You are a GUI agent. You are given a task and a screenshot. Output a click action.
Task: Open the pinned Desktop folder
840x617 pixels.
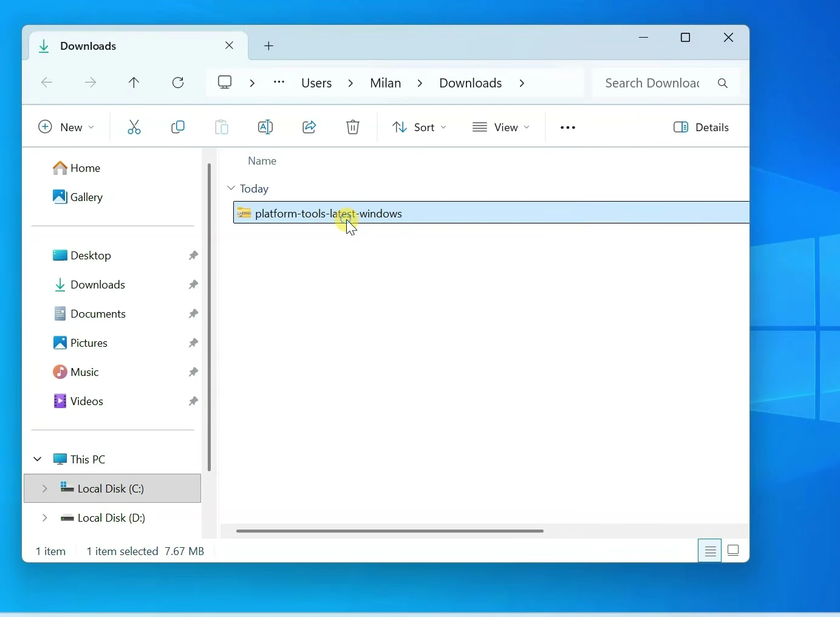(82, 256)
